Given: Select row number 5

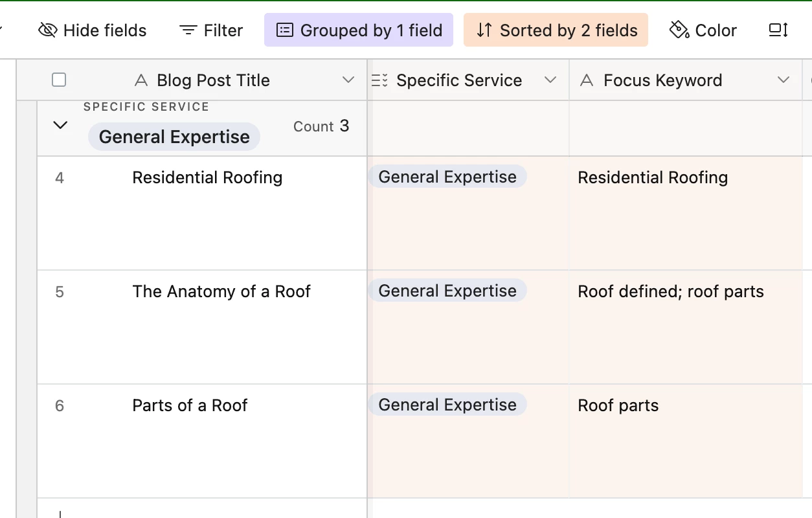Looking at the screenshot, I should click(x=60, y=292).
